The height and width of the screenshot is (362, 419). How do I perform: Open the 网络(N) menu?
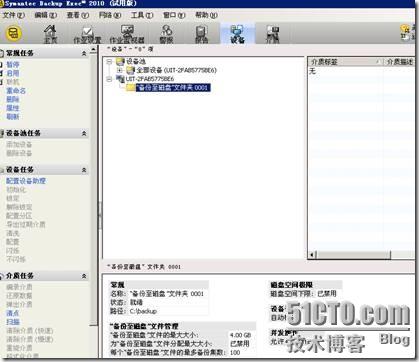point(110,15)
